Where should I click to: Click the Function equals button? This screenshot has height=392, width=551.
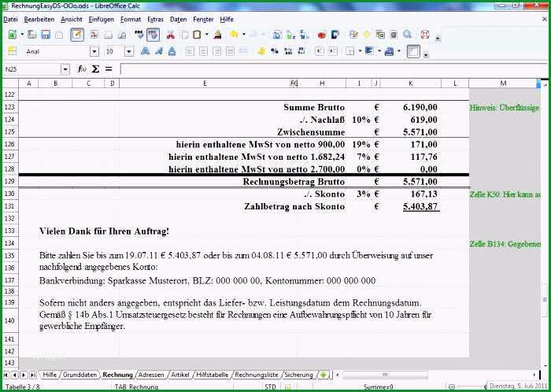[x=109, y=69]
